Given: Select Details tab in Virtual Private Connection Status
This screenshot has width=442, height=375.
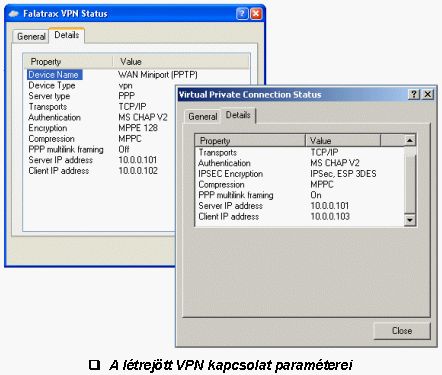Looking at the screenshot, I should pyautogui.click(x=238, y=115).
